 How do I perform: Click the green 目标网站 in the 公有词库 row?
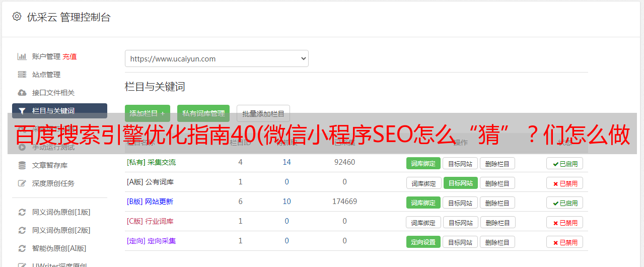click(460, 183)
